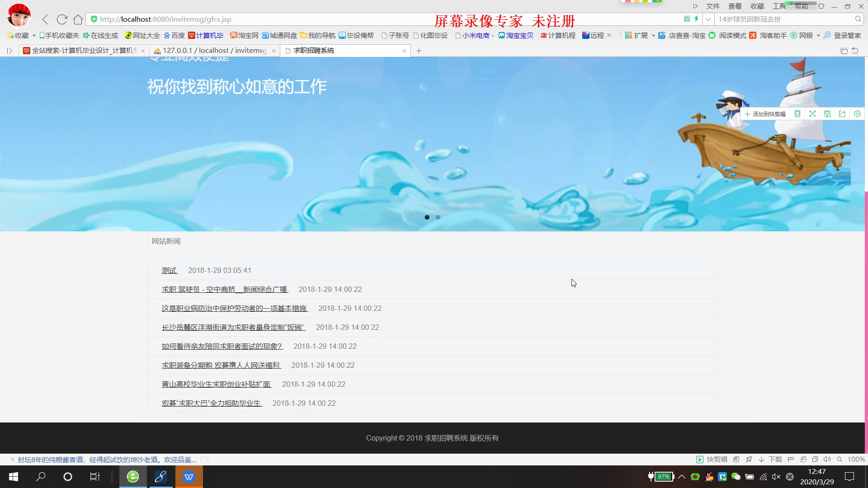The width and height of the screenshot is (868, 488).
Task: Open the settings gear in floating clip toolbar
Action: 857,114
